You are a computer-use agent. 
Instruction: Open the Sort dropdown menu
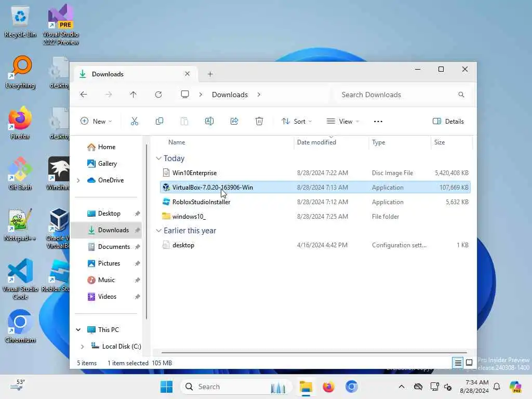pyautogui.click(x=296, y=121)
